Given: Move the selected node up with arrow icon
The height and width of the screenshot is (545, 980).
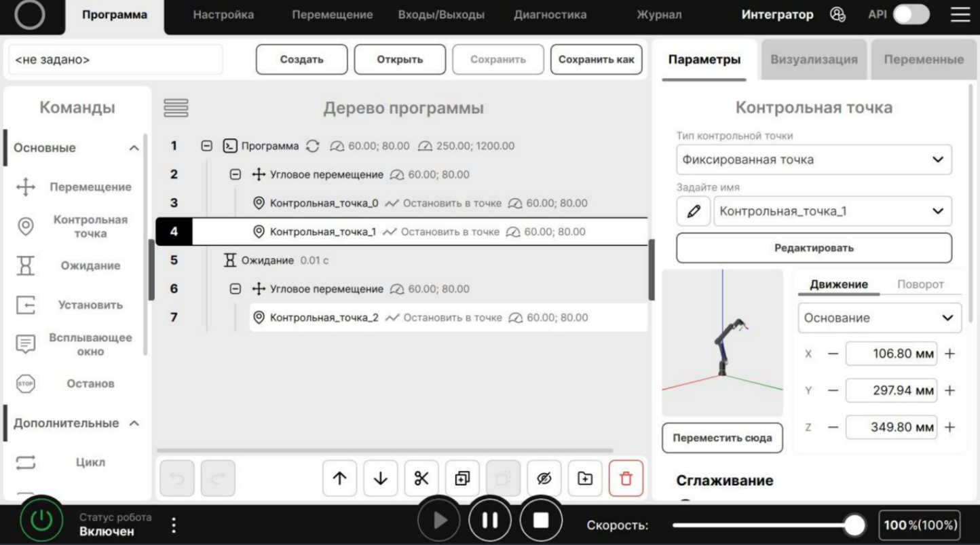Looking at the screenshot, I should point(340,478).
